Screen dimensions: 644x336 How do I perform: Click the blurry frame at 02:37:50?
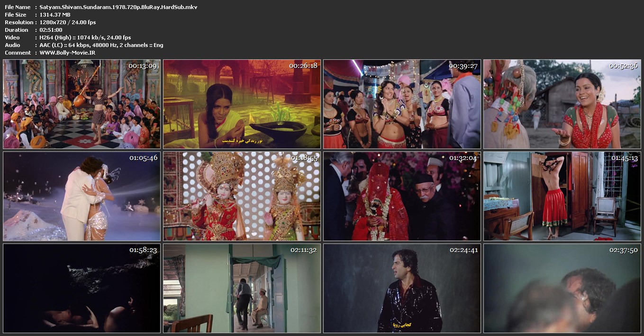tap(562, 288)
